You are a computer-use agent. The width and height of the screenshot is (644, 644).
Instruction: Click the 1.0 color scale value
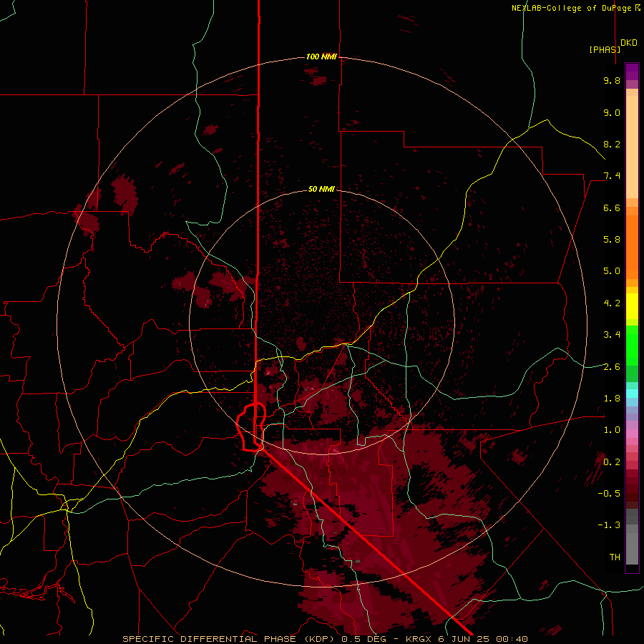pyautogui.click(x=612, y=430)
